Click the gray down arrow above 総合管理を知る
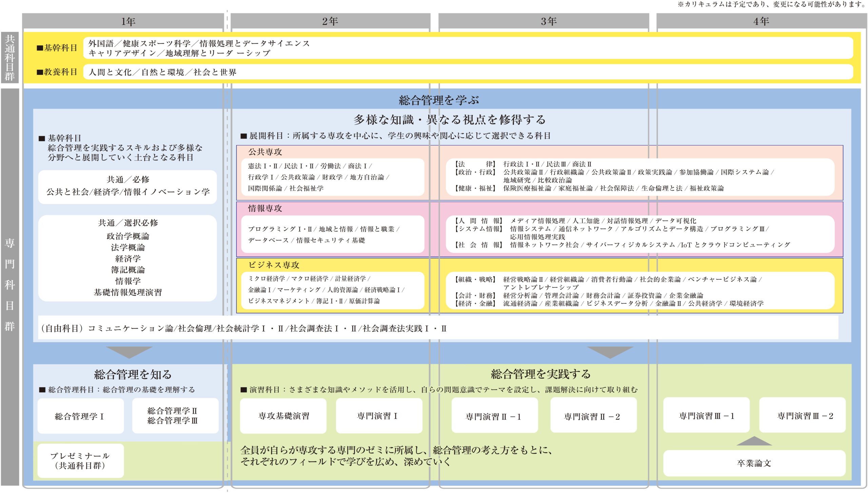The image size is (868, 493). (x=129, y=352)
